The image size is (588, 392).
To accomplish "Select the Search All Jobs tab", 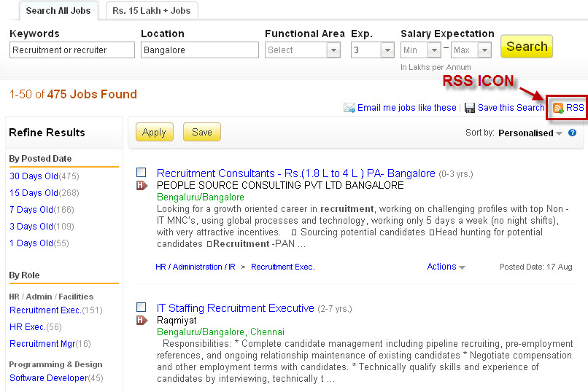I will pos(58,11).
